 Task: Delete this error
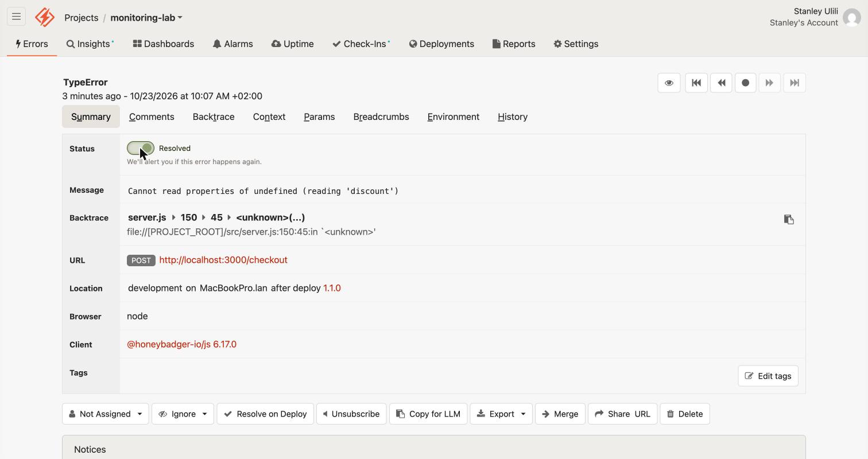[685, 414]
